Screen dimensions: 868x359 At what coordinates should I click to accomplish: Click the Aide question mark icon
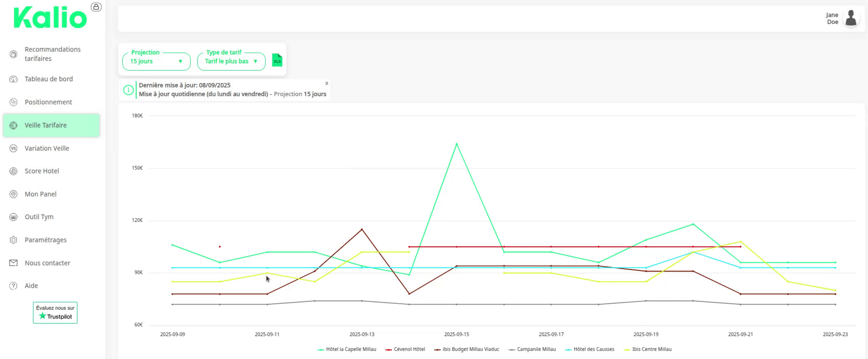13,286
